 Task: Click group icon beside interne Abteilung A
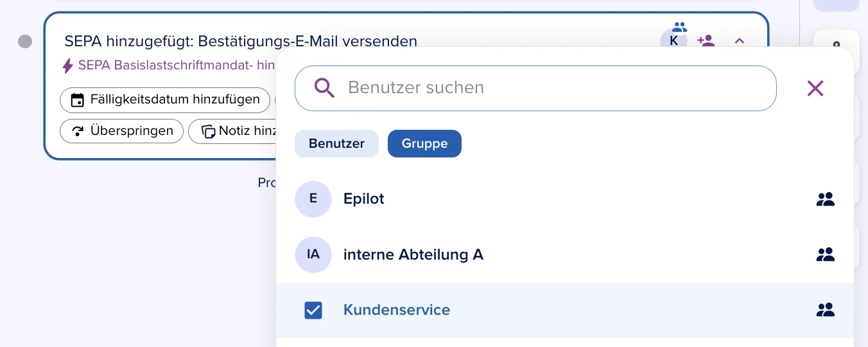point(826,254)
